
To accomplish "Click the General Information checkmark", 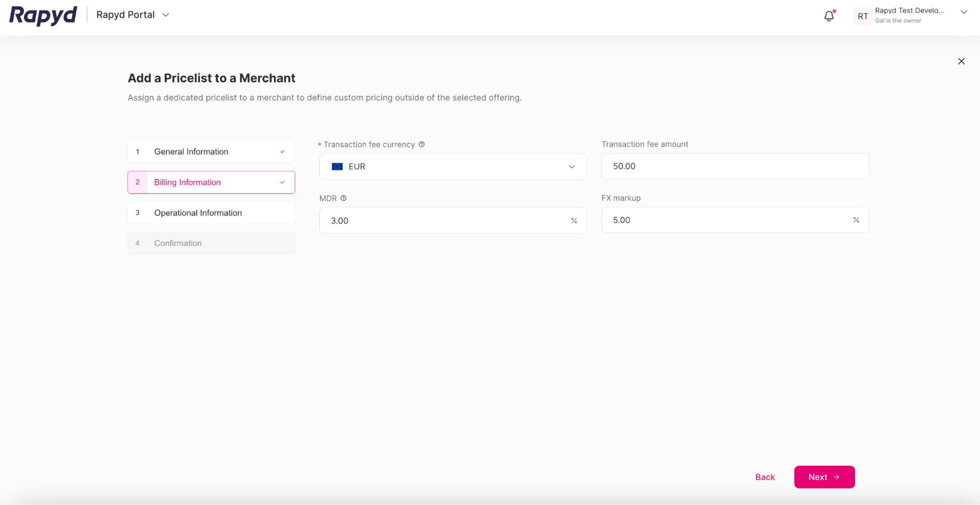I will coord(282,152).
